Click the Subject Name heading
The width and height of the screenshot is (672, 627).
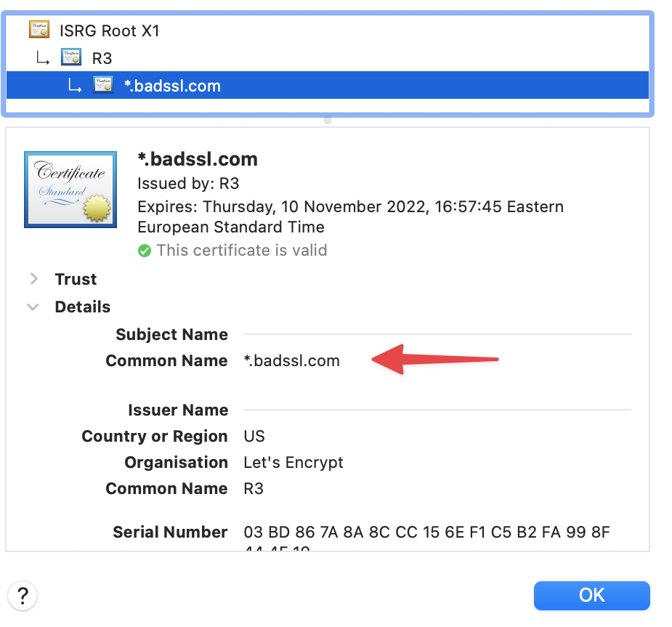click(x=172, y=335)
